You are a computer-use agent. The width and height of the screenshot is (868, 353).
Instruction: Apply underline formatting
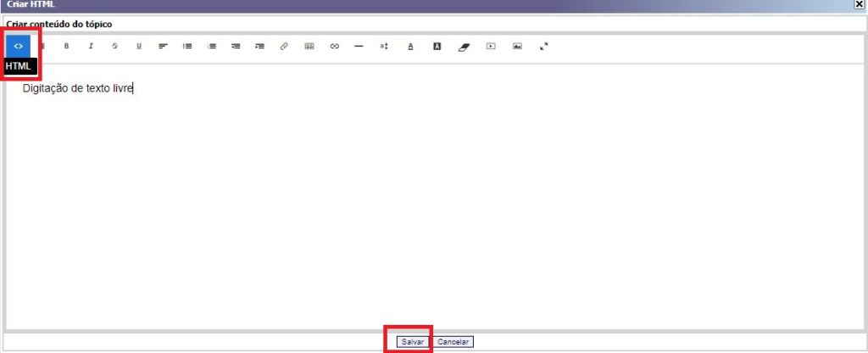[x=139, y=46]
